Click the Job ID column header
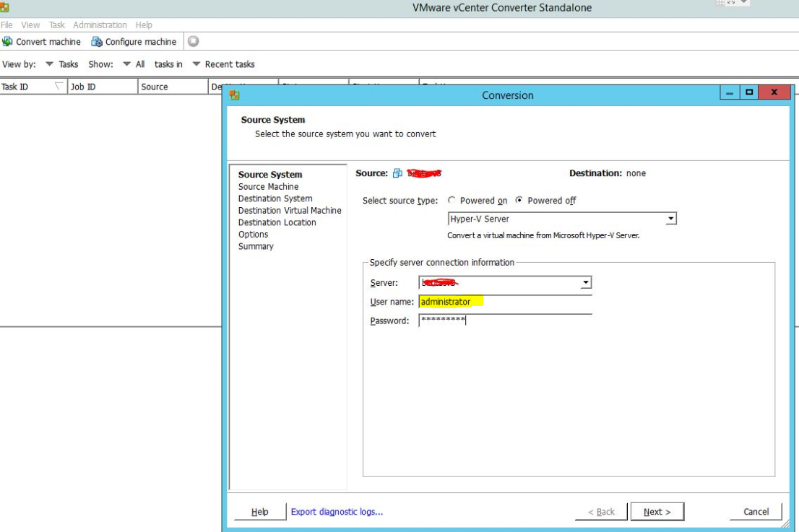The width and height of the screenshot is (799, 532). [x=103, y=87]
